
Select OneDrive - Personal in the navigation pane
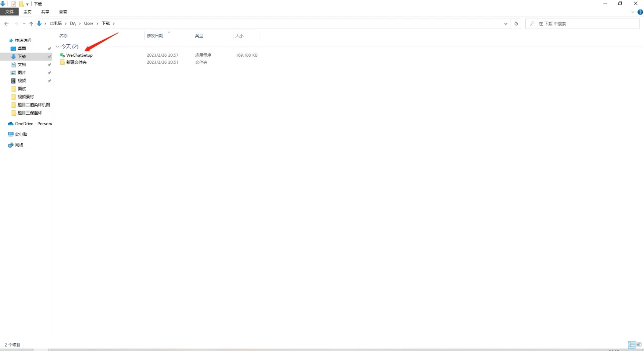coord(34,124)
